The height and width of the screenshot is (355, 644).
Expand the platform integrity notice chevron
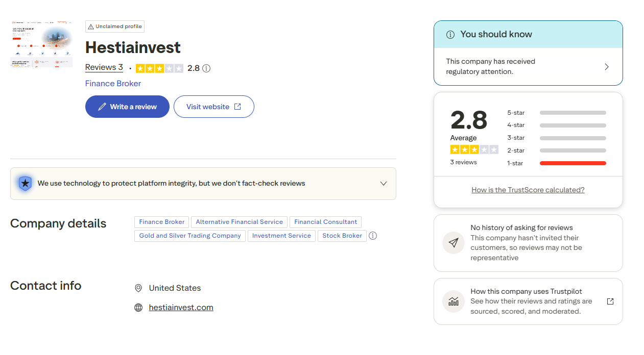point(384,184)
